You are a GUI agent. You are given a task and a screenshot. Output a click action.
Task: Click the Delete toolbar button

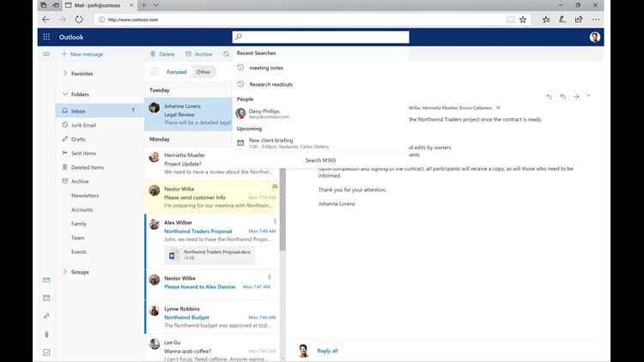(x=162, y=54)
